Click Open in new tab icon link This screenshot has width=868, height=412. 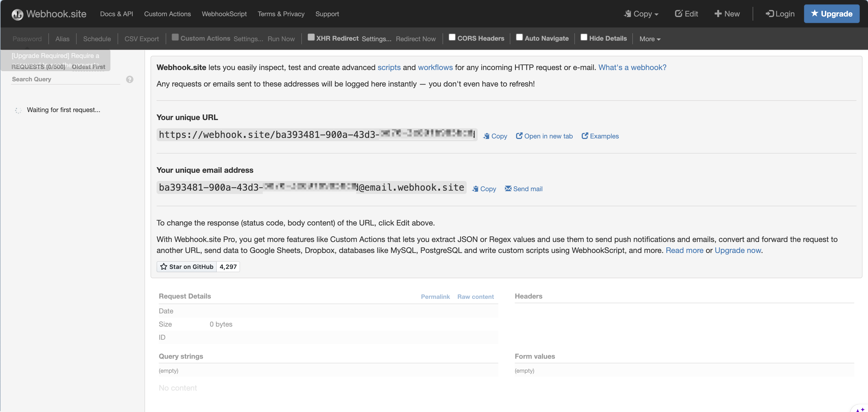[519, 136]
